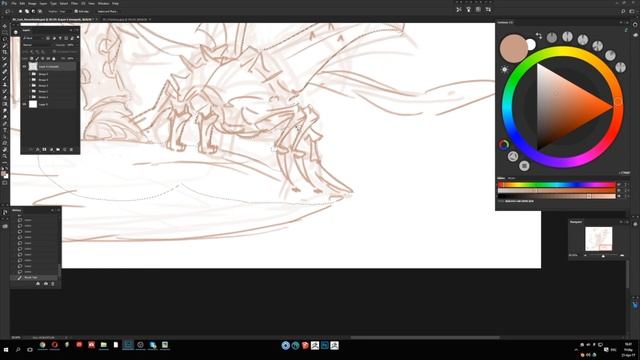640x360 pixels.
Task: Select the Clone Stamp tool
Action: (x=5, y=84)
